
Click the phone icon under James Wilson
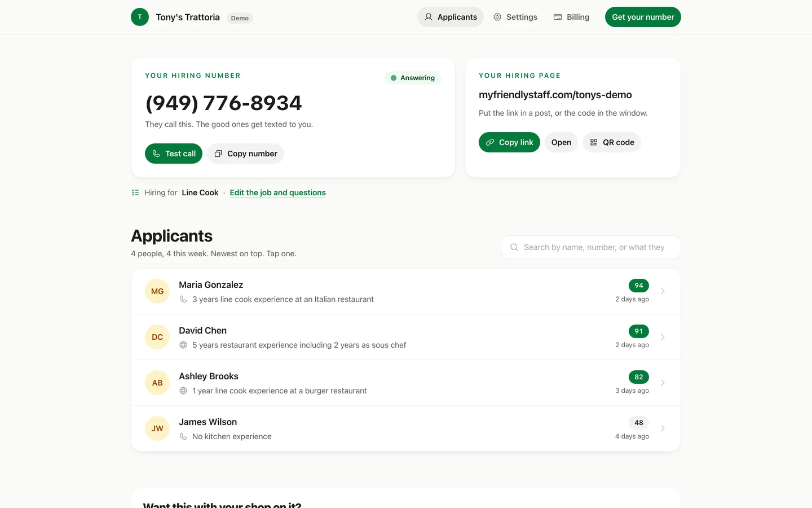(x=183, y=436)
